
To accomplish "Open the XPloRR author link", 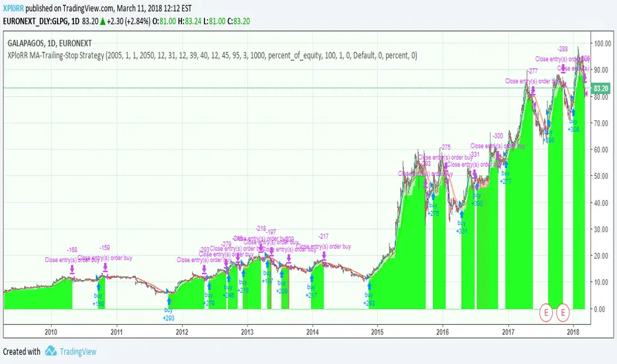I will (13, 8).
